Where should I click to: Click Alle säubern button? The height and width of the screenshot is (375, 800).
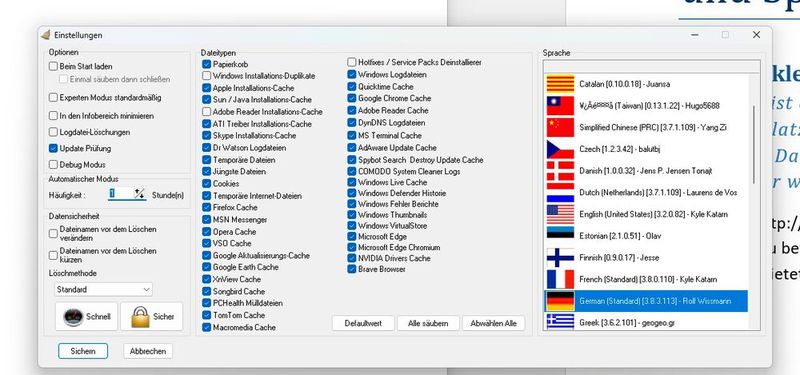pyautogui.click(x=428, y=323)
